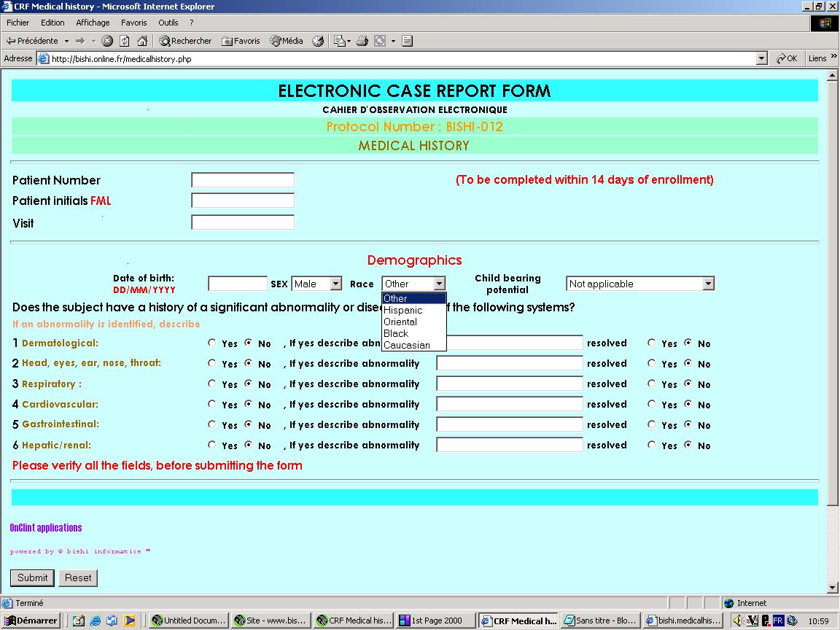Click the Reset button
Screen dimensions: 840x630
tap(78, 577)
